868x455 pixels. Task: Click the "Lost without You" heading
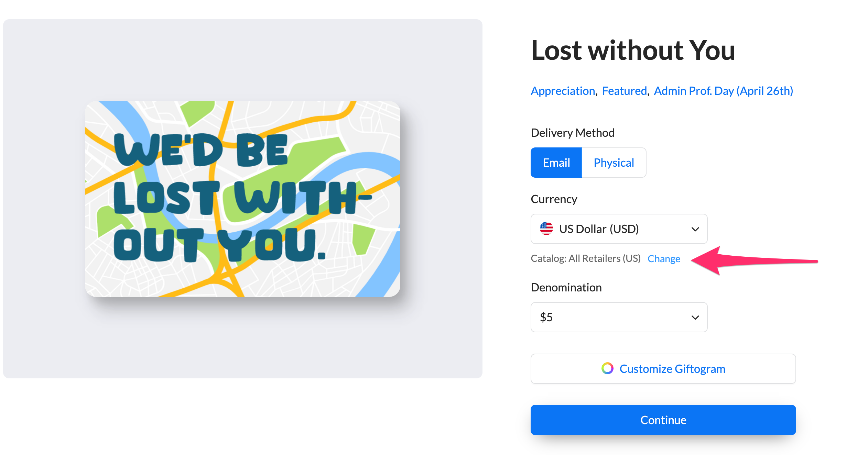click(x=633, y=51)
